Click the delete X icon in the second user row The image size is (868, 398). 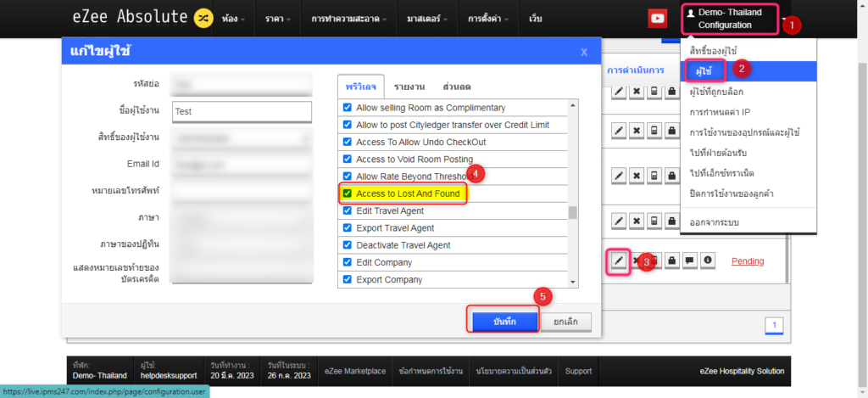tap(637, 131)
